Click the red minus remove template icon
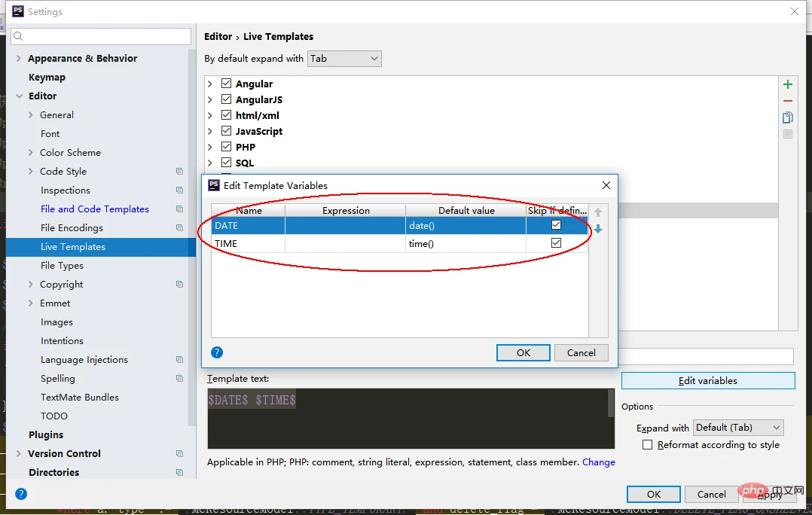 pyautogui.click(x=788, y=101)
